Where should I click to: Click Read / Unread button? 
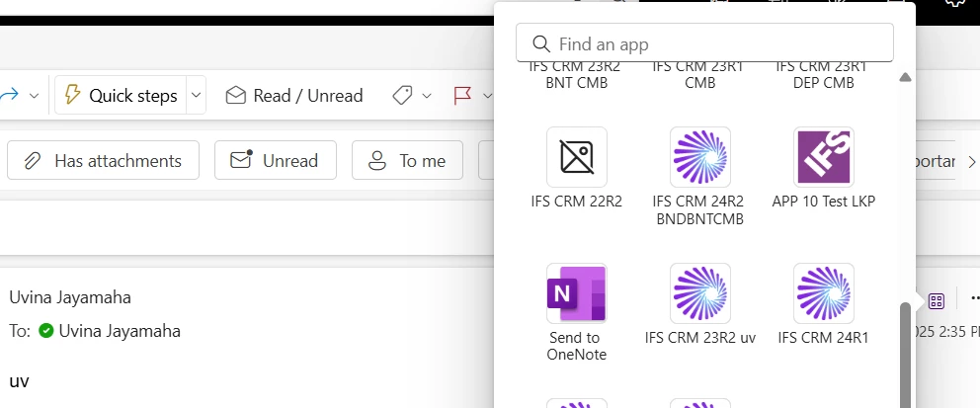(294, 96)
